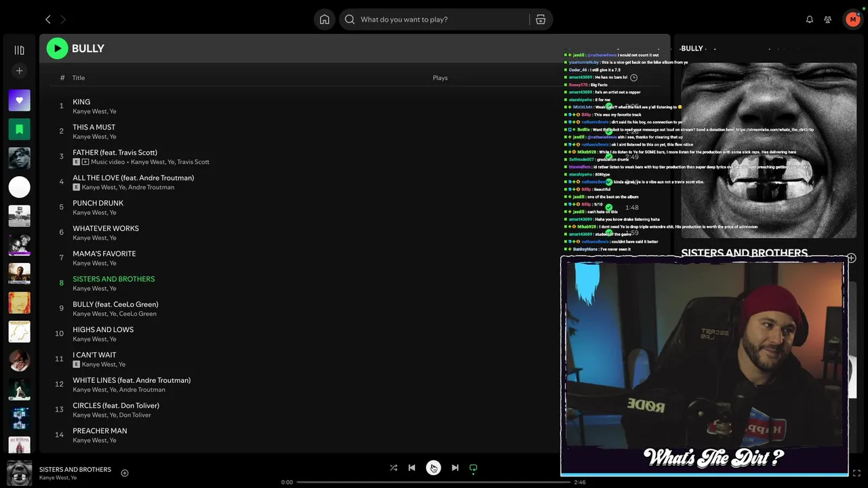
Task: Open the Friend Activity icon
Action: pos(827,20)
